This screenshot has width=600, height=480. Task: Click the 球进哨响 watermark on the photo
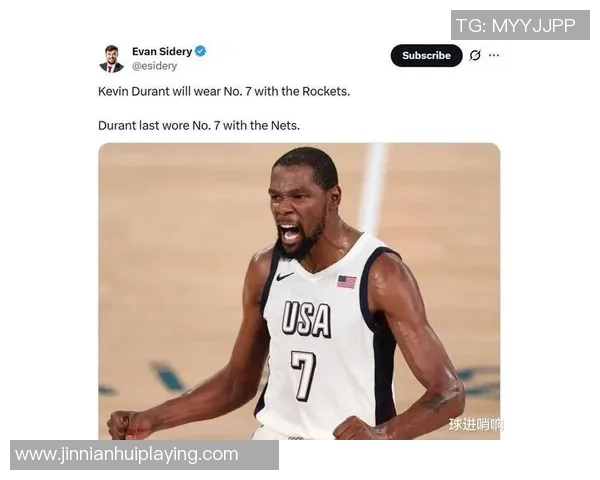(x=476, y=424)
